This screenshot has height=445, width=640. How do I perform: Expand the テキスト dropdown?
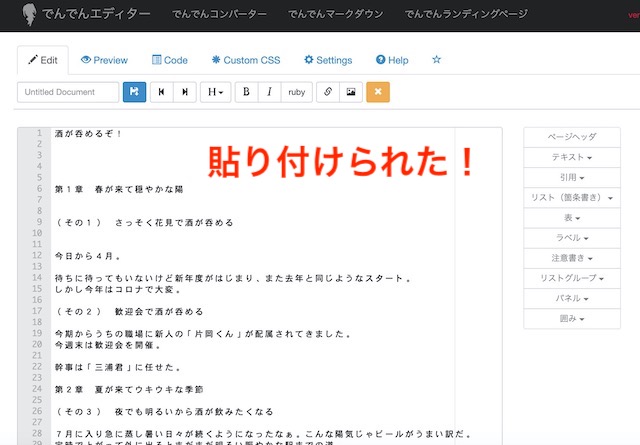click(x=572, y=158)
